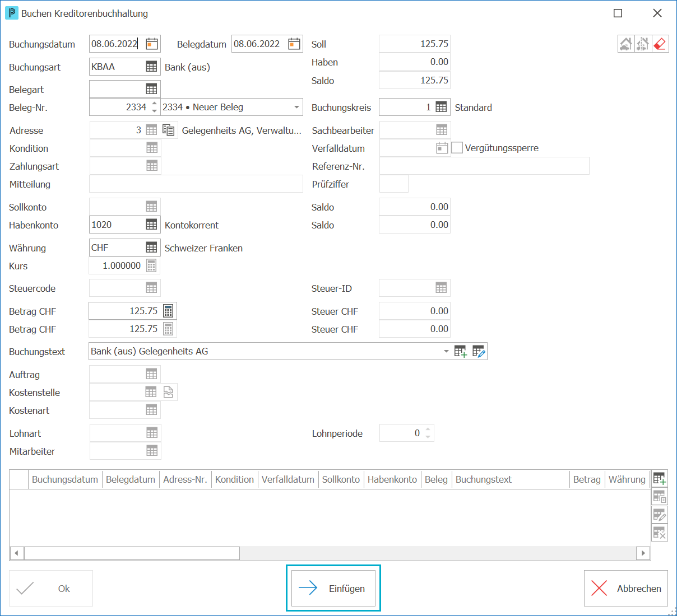The height and width of the screenshot is (616, 677).
Task: Open the Sollkonto account lookup icon
Action: point(151,207)
